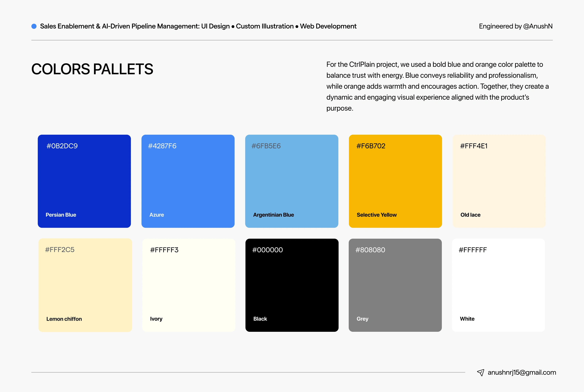Click the #F6B702 hex code
Image resolution: width=584 pixels, height=392 pixels.
pos(371,146)
